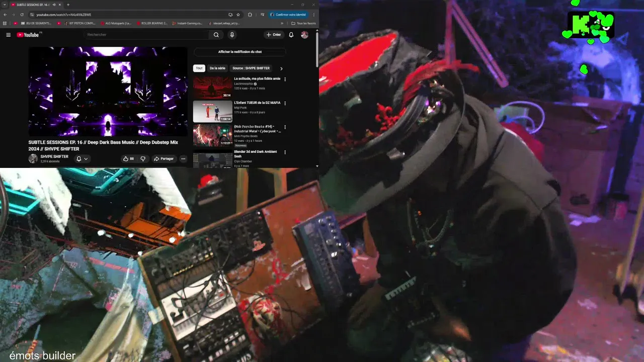Open KIT PISTON COMPL bookmark
644x362 pixels.
coord(80,23)
